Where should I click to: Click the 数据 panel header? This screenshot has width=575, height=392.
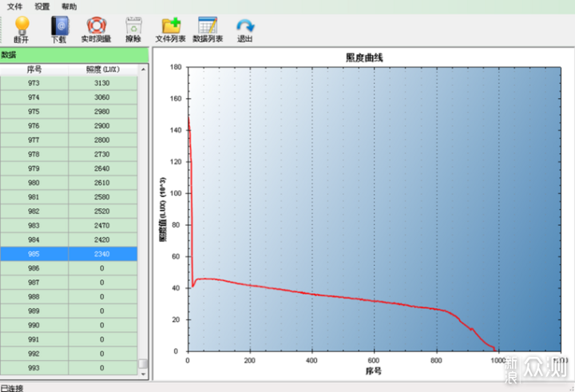tap(74, 55)
